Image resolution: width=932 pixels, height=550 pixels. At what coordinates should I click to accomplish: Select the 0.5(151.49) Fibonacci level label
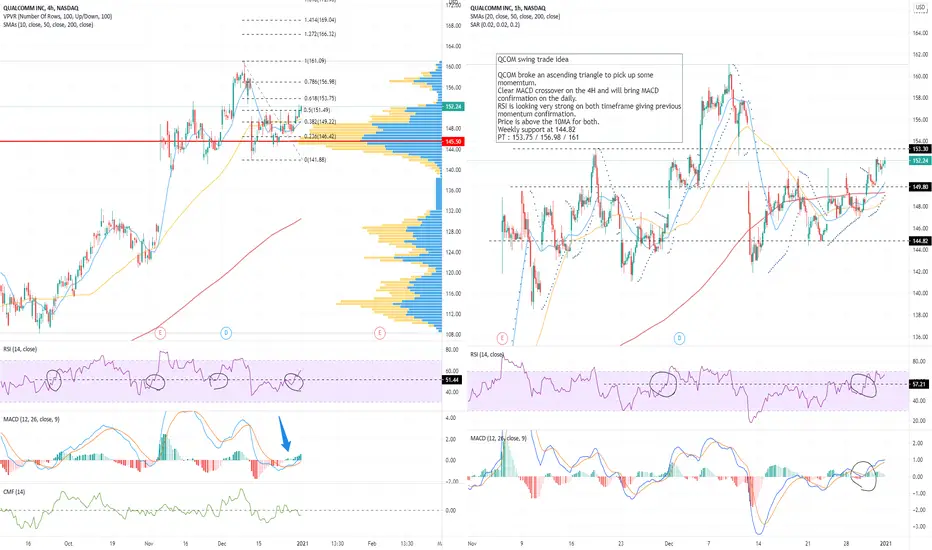coord(317,110)
